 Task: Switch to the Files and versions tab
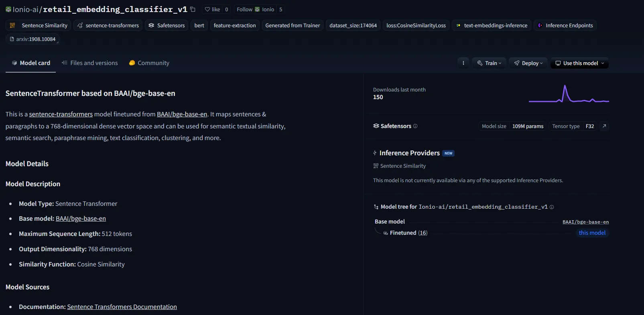[90, 63]
